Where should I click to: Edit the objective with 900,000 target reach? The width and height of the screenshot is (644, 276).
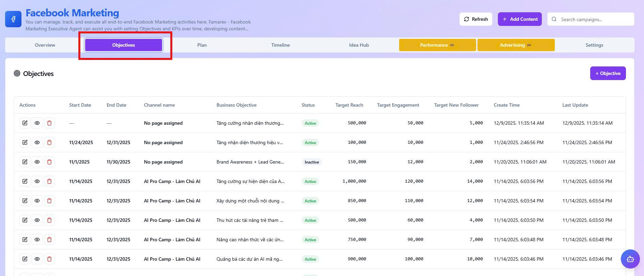point(25,259)
